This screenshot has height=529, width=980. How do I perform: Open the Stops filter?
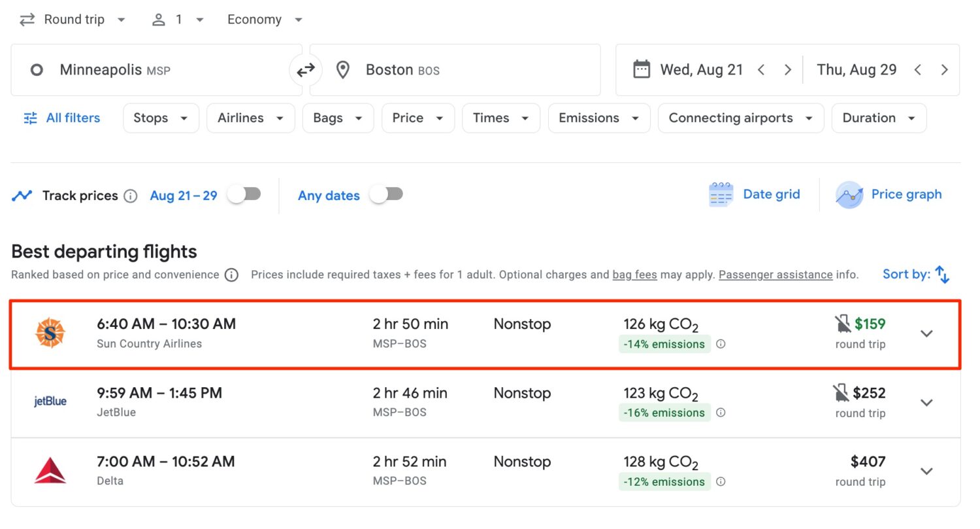[161, 118]
